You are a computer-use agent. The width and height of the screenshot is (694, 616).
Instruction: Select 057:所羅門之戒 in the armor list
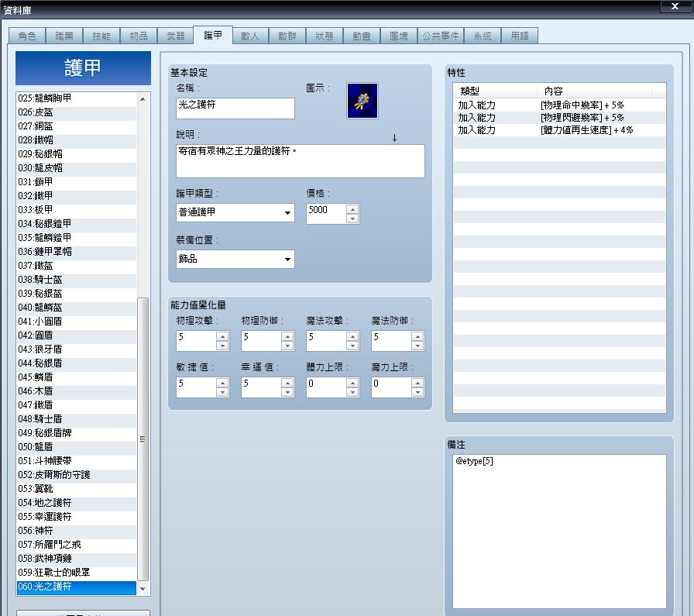click(x=77, y=545)
